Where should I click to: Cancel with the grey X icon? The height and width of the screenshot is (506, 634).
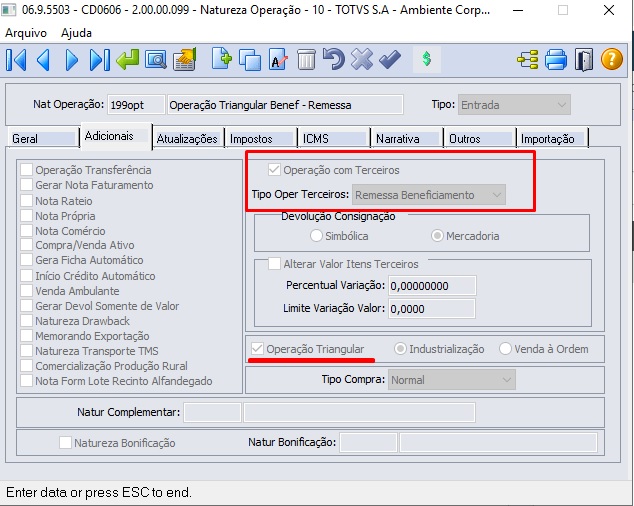point(362,59)
